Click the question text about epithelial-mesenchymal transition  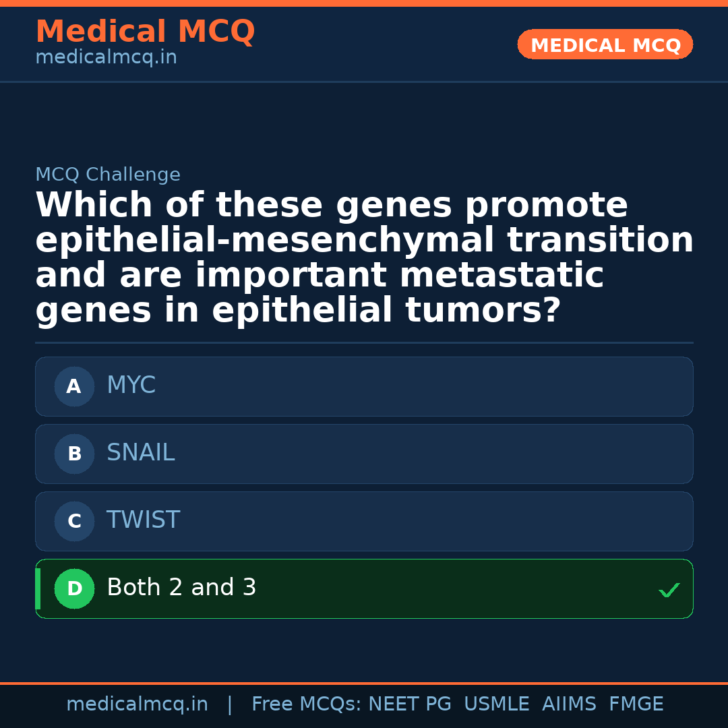click(x=364, y=258)
